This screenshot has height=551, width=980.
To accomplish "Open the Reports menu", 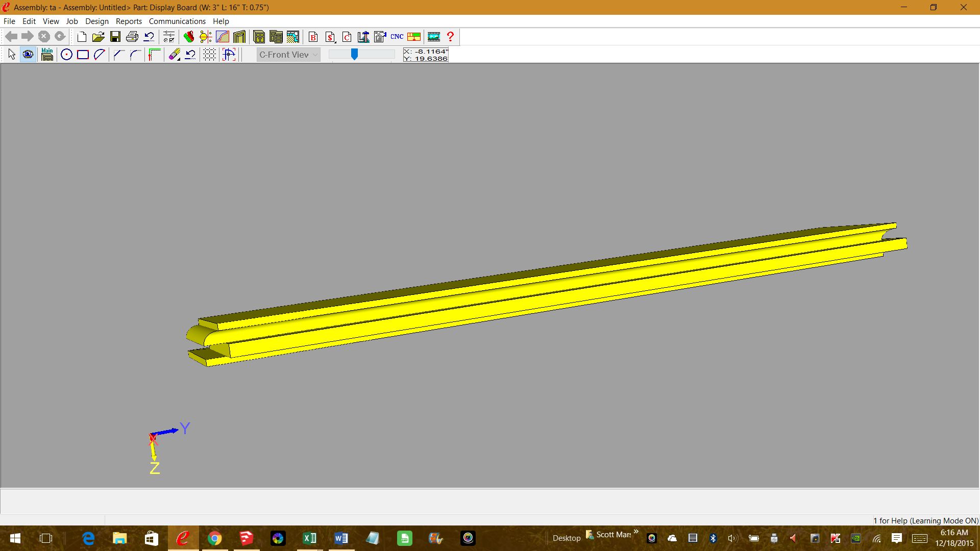I will point(129,21).
